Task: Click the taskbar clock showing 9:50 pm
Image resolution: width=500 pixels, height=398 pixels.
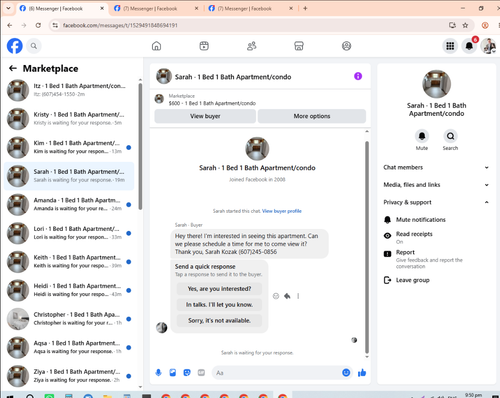Action: pyautogui.click(x=473, y=395)
